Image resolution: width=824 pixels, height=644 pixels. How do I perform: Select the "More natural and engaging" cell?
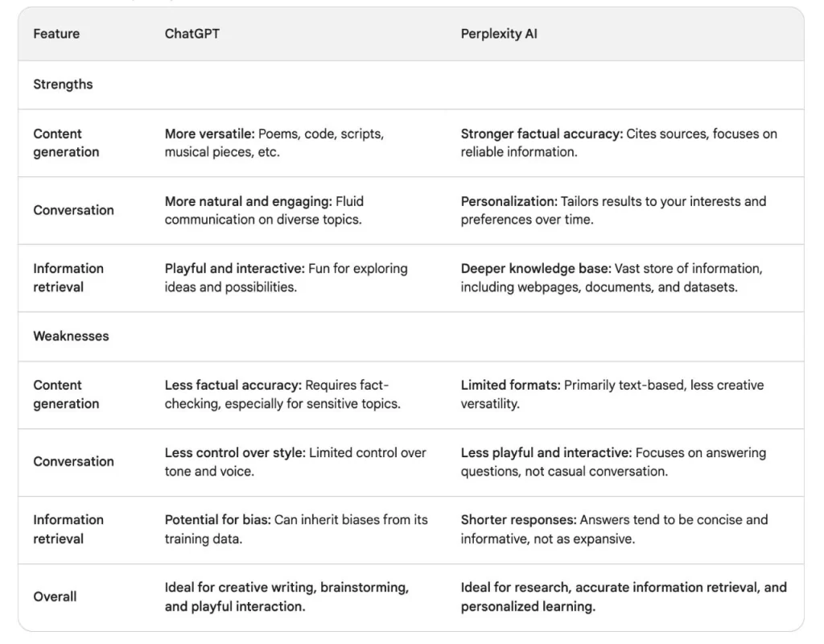[264, 210]
